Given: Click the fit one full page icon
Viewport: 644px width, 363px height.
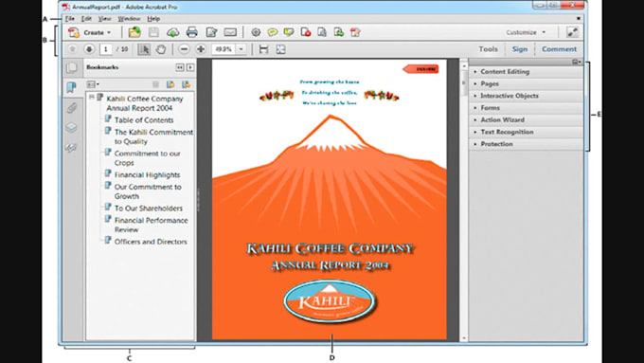Looking at the screenshot, I should [x=280, y=49].
